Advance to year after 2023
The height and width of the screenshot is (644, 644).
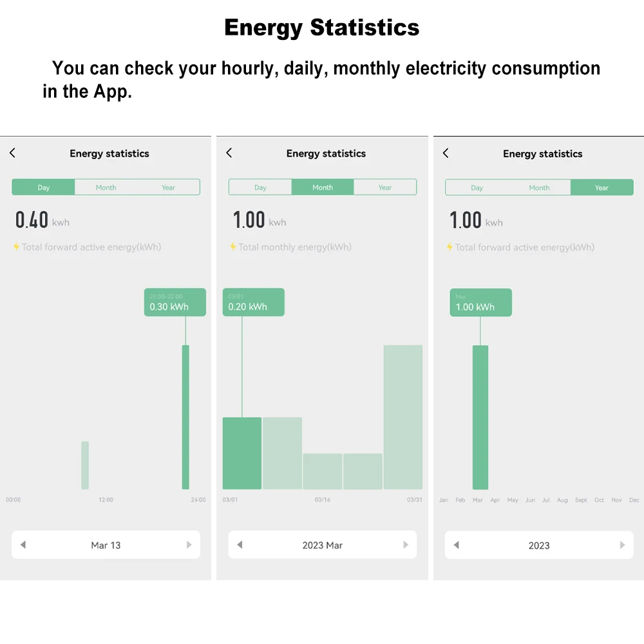point(622,545)
